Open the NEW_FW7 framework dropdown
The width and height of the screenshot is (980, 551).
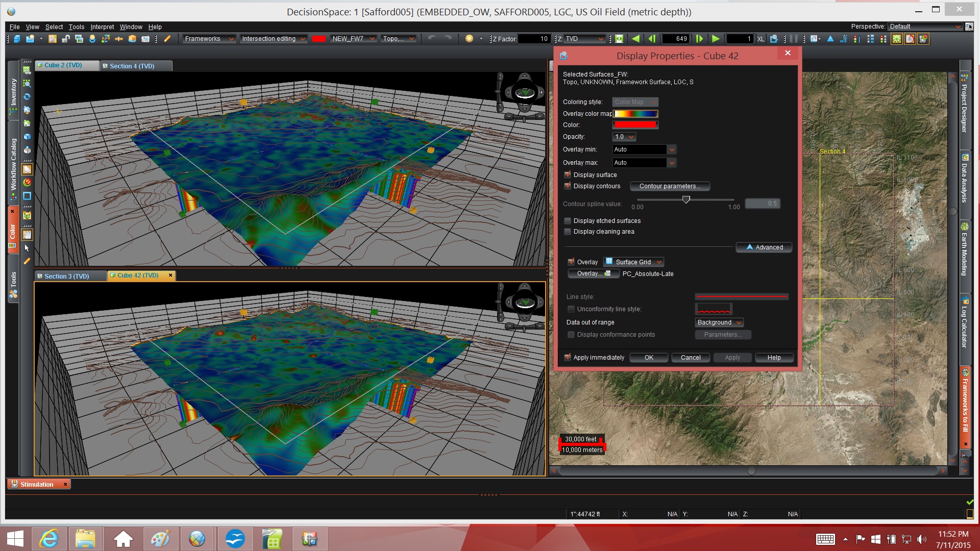coord(353,39)
